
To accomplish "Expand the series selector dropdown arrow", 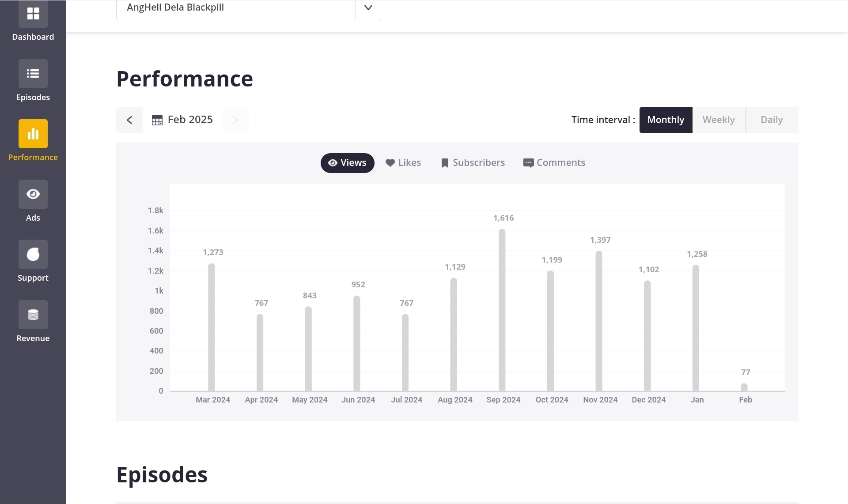I will (x=368, y=8).
